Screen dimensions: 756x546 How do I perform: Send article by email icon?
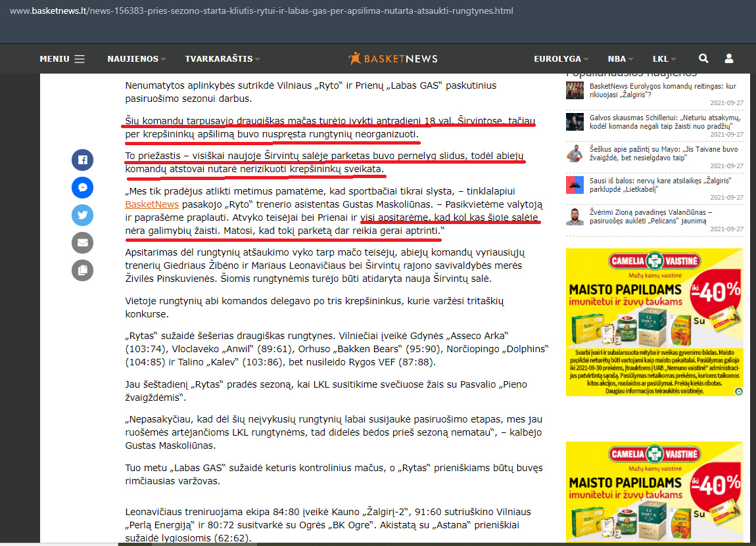click(82, 243)
